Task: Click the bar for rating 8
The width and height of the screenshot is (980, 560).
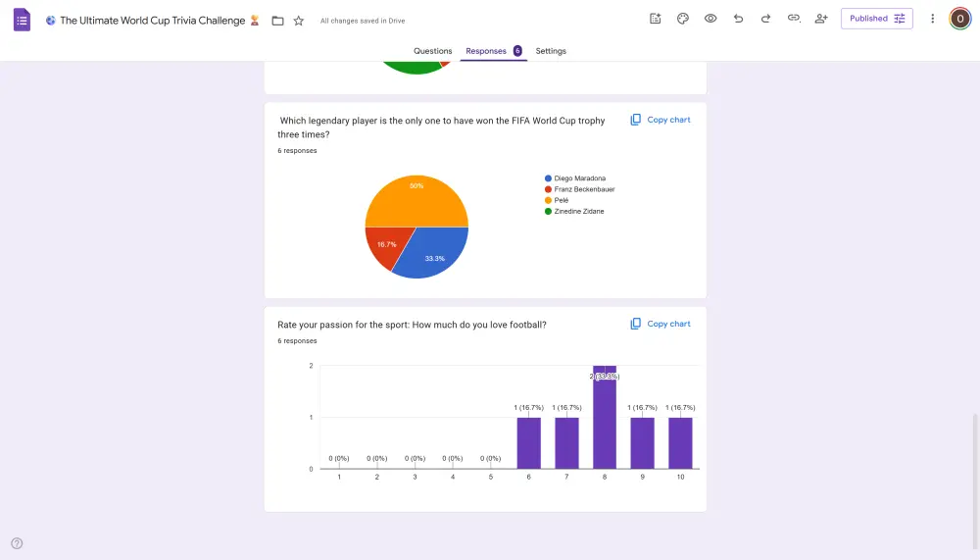Action: coord(605,418)
